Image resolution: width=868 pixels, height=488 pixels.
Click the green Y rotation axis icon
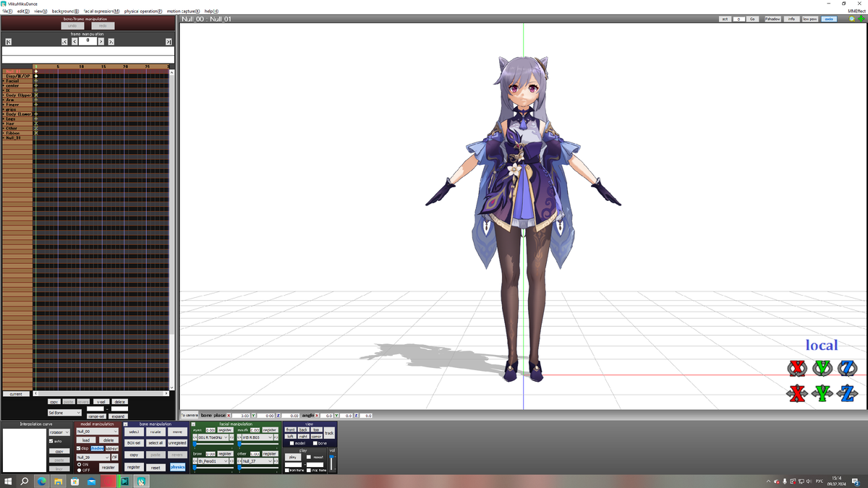(x=822, y=368)
